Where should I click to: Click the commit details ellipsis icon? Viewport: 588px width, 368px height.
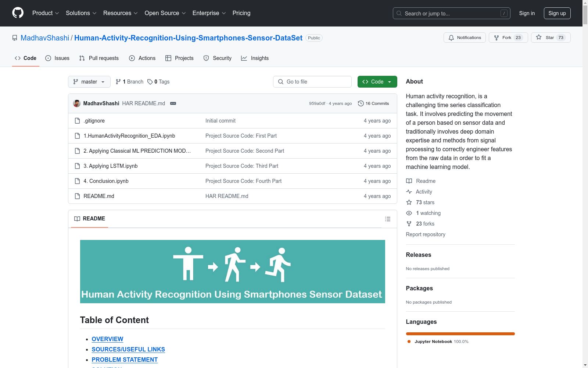(x=173, y=103)
